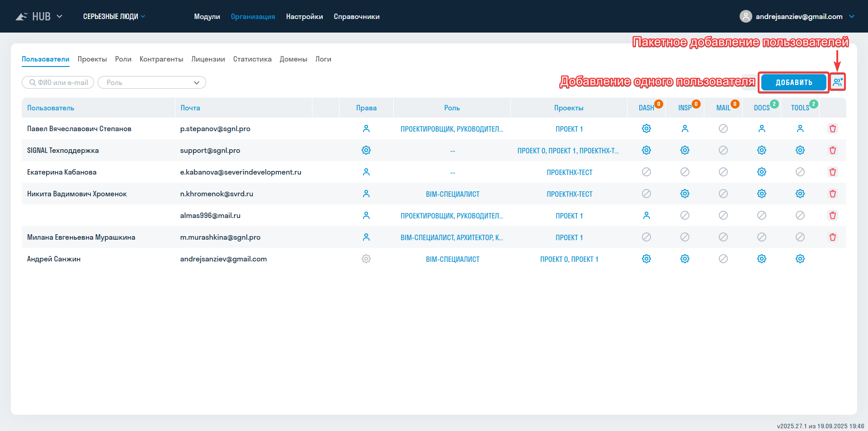Click user avatar icon in header
The image size is (868, 431).
click(745, 17)
